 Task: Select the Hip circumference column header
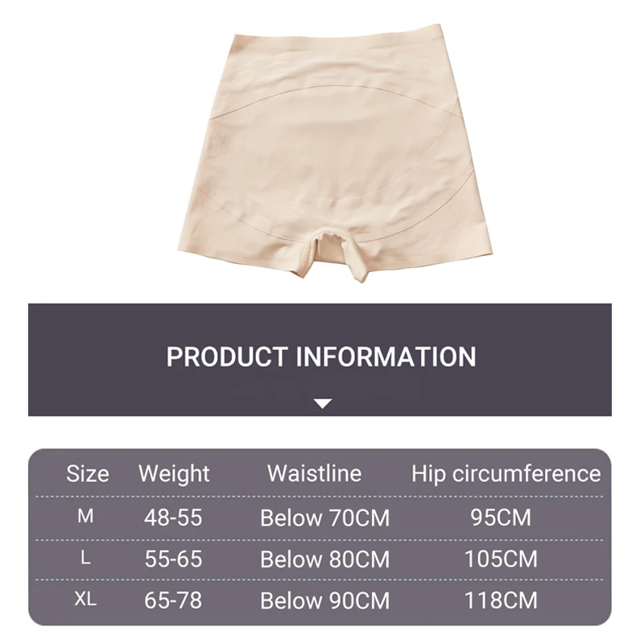tap(506, 473)
